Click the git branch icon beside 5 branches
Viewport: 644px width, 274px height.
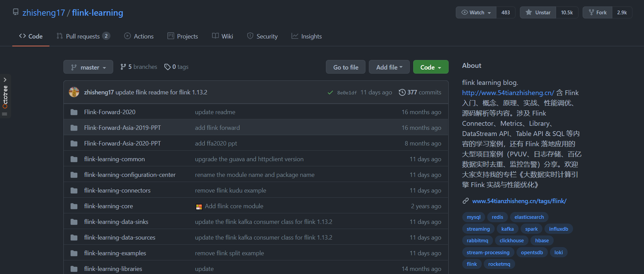(x=123, y=67)
